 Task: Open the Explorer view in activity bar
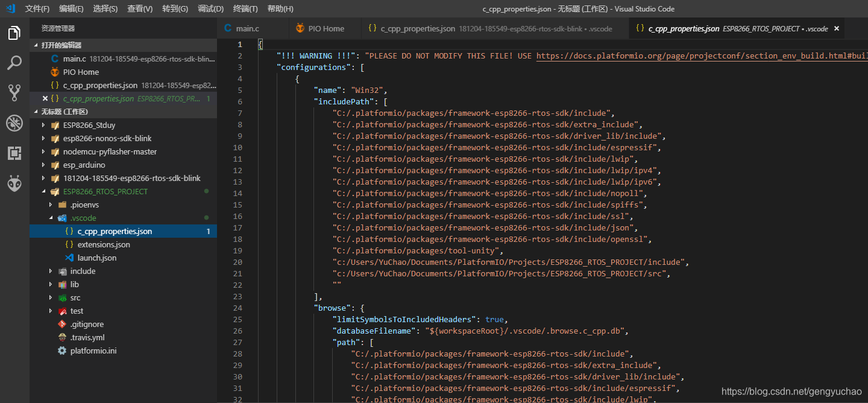14,33
